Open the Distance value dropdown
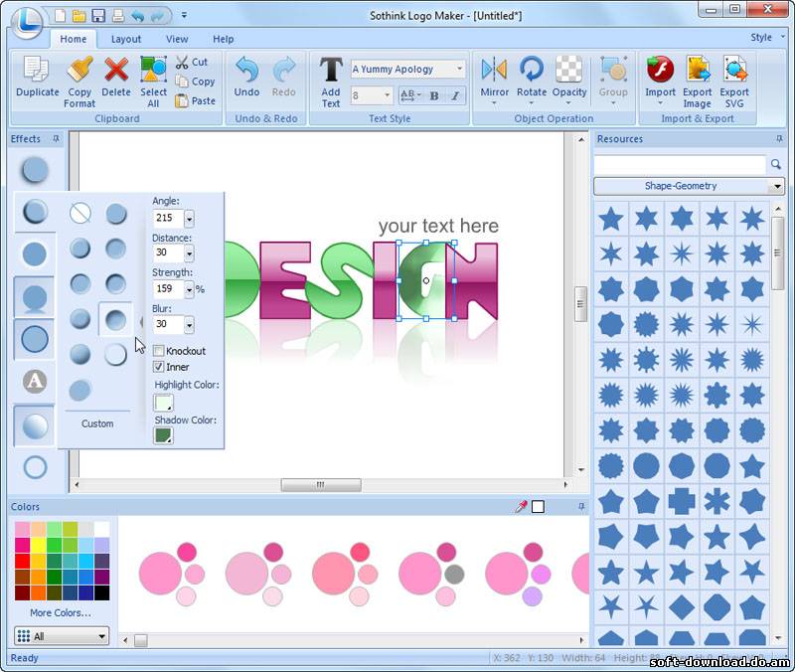Viewport: 795px width, 672px height. tap(189, 253)
